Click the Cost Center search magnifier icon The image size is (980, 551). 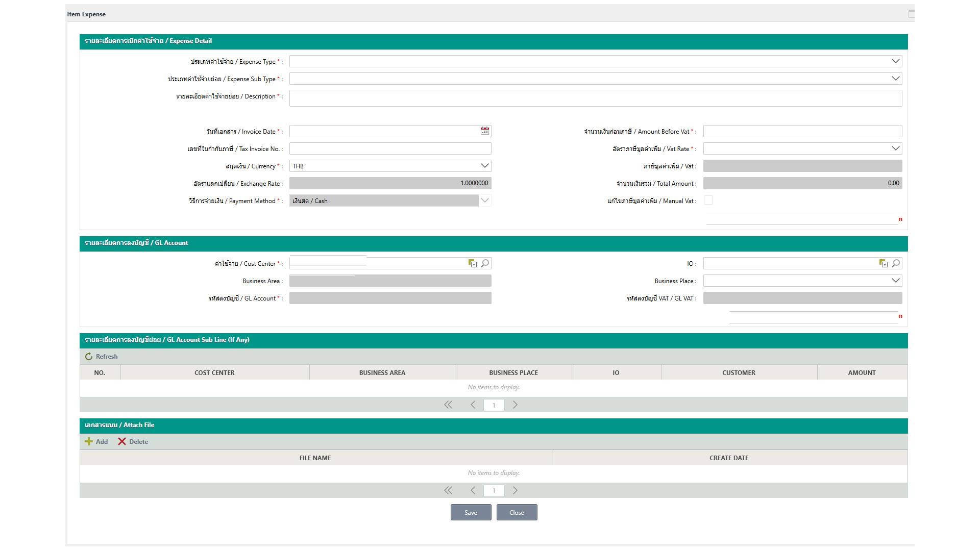pyautogui.click(x=485, y=263)
